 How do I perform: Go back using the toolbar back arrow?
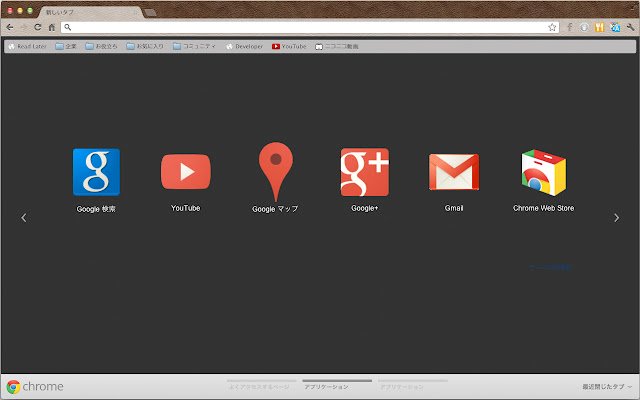click(10, 27)
